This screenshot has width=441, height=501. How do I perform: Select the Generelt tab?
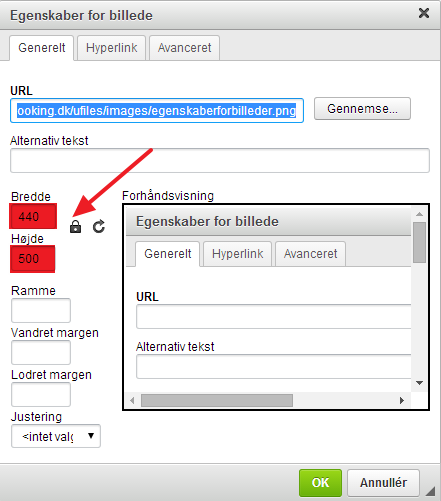(42, 48)
